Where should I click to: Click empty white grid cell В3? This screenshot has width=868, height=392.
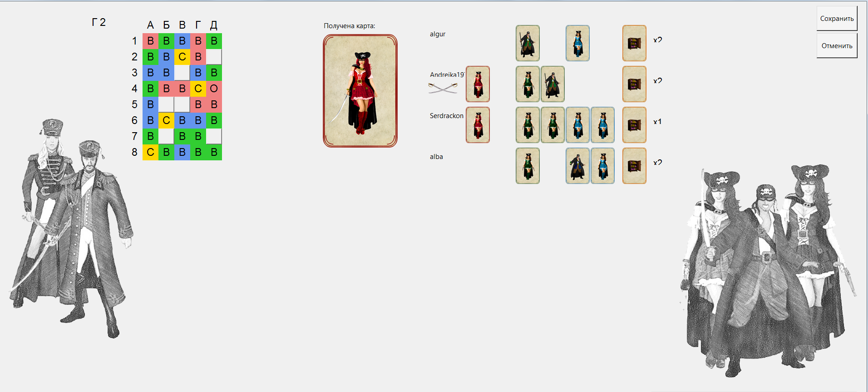pyautogui.click(x=182, y=73)
